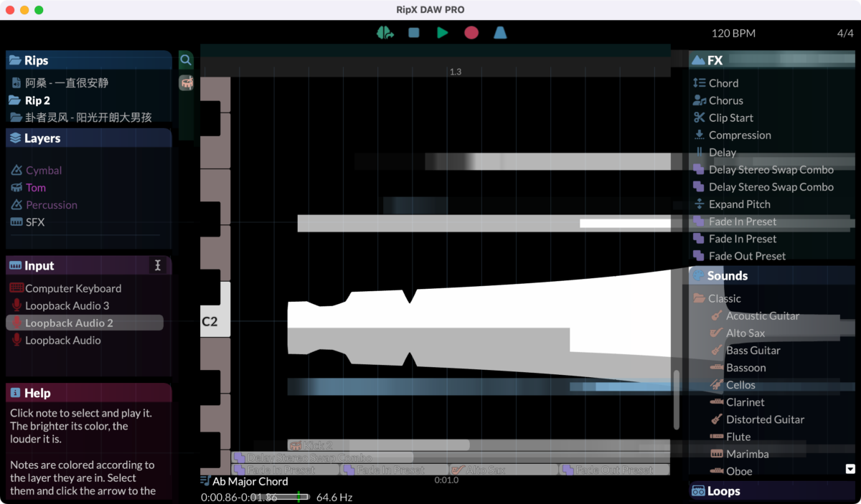This screenshot has height=504, width=861.
Task: Click the drum icon below the magnifier
Action: (x=187, y=83)
